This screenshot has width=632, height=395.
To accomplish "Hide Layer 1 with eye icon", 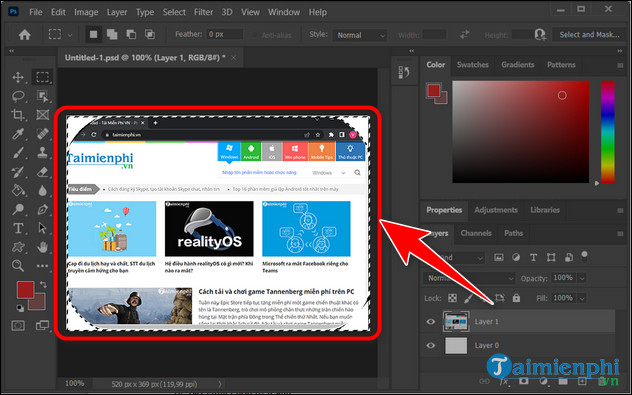I will [x=430, y=321].
